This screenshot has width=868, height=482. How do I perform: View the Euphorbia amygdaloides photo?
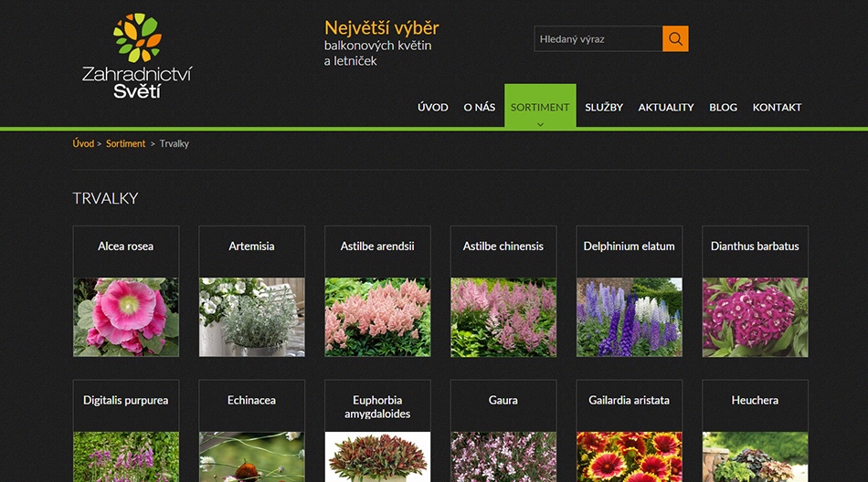click(377, 457)
